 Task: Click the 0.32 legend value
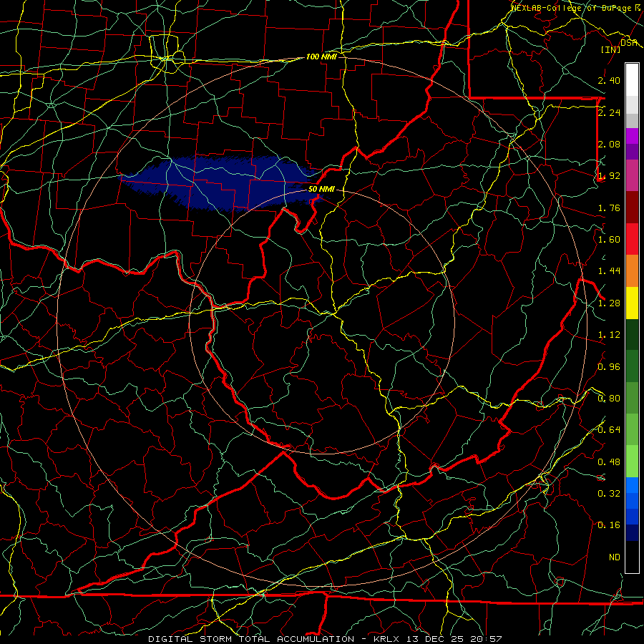609,494
